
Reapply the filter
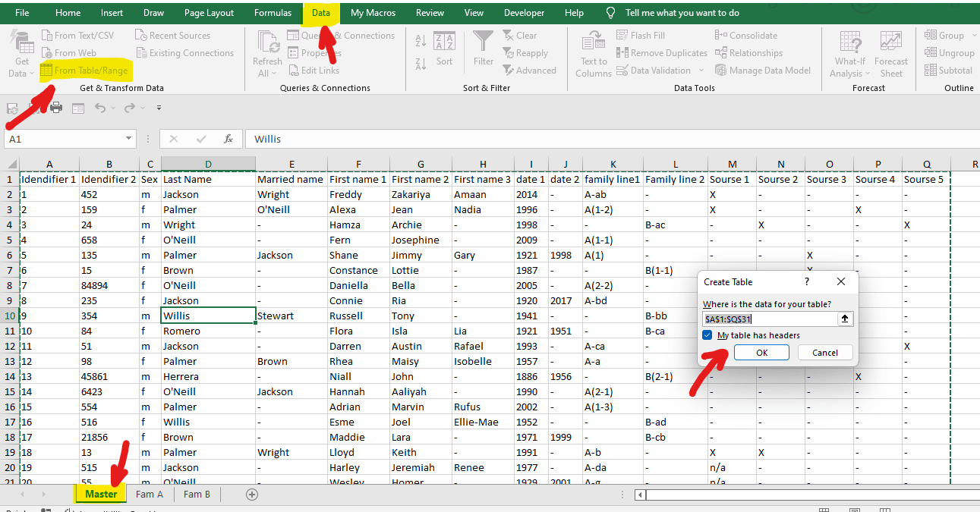pos(525,53)
